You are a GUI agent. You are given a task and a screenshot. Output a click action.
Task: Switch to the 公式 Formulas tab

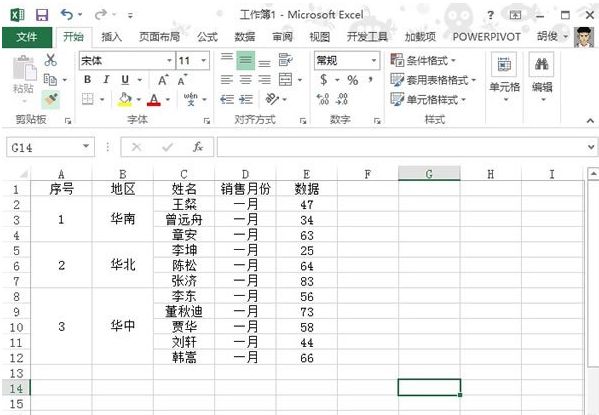pyautogui.click(x=207, y=37)
